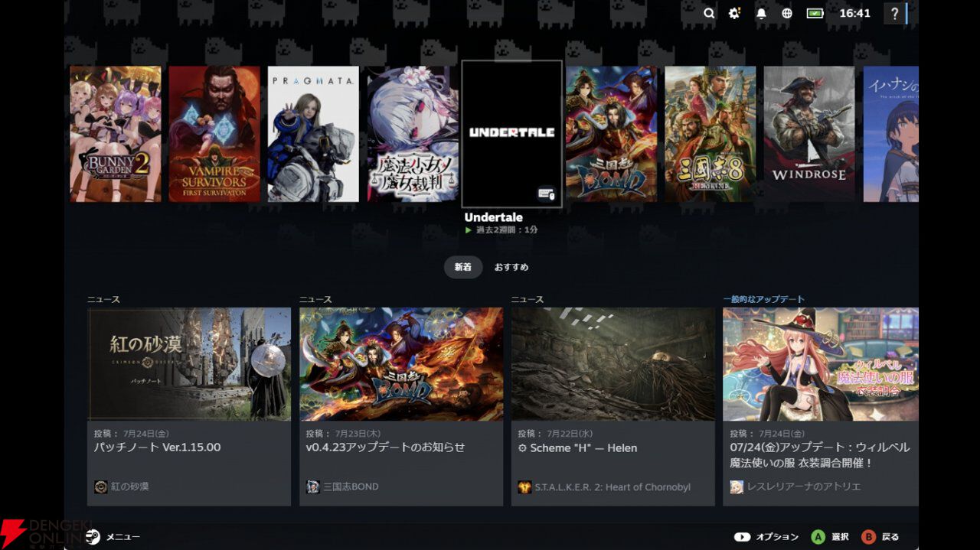This screenshot has width=980, height=550.
Task: Select 三国志8 Remake game cover
Action: click(x=710, y=134)
